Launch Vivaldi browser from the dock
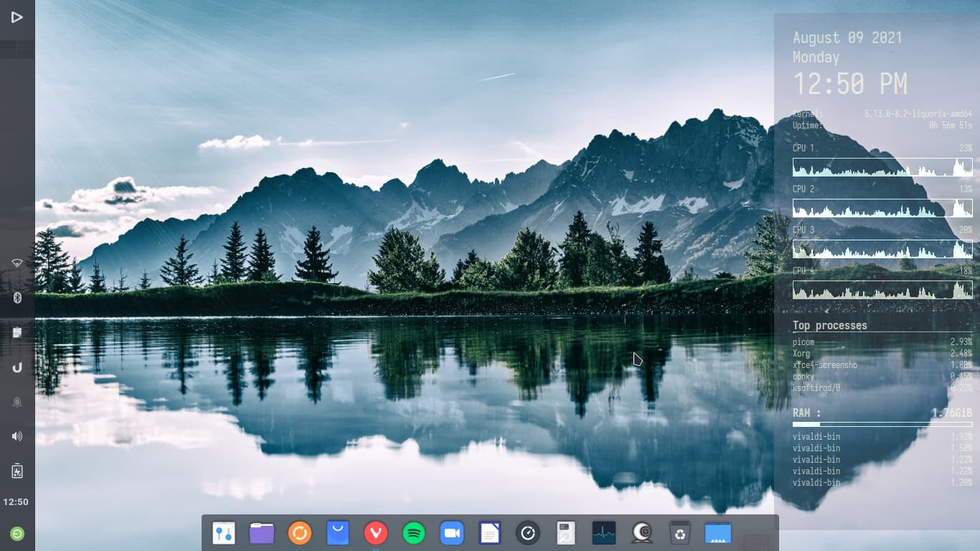Image resolution: width=980 pixels, height=551 pixels. pyautogui.click(x=376, y=533)
